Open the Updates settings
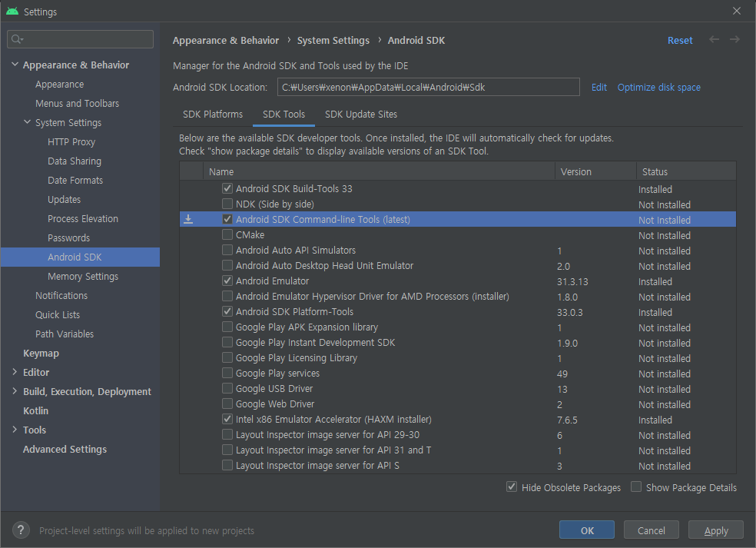756x548 pixels. (x=64, y=199)
